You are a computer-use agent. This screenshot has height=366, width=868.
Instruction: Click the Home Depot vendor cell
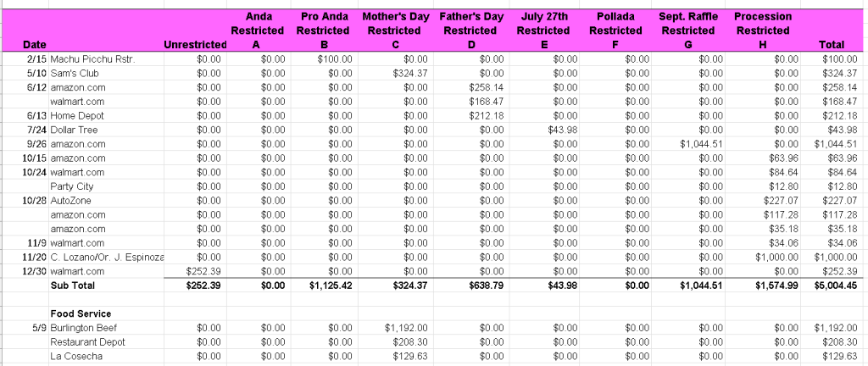point(78,115)
